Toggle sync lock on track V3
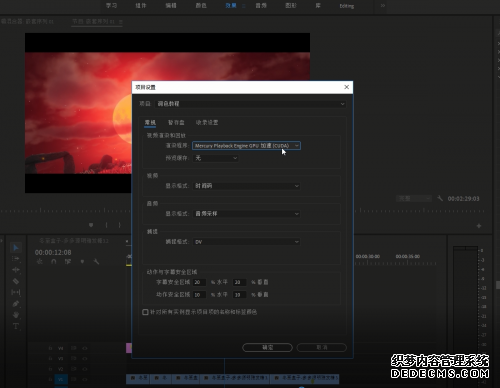This screenshot has width=500, height=388. [74, 359]
